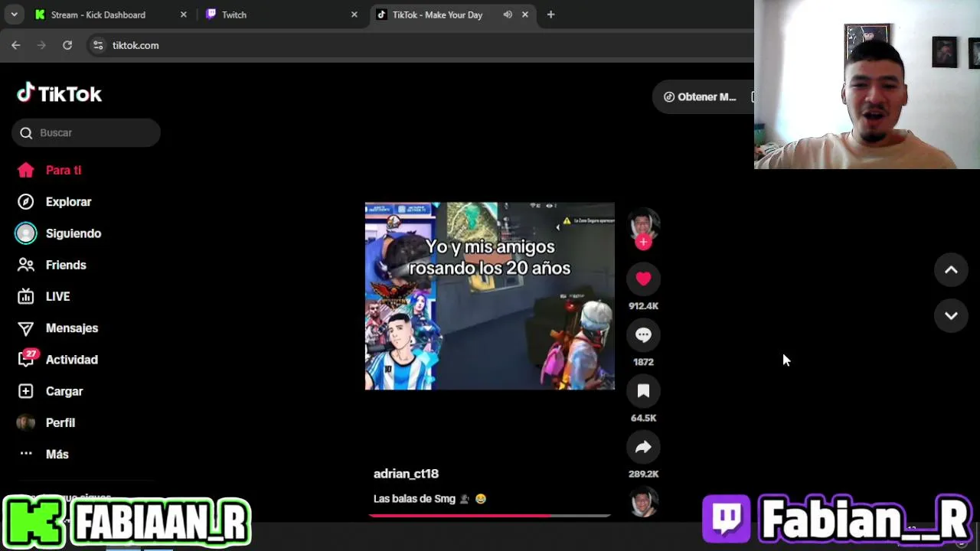Reload the current page
The image size is (980, 551).
67,46
